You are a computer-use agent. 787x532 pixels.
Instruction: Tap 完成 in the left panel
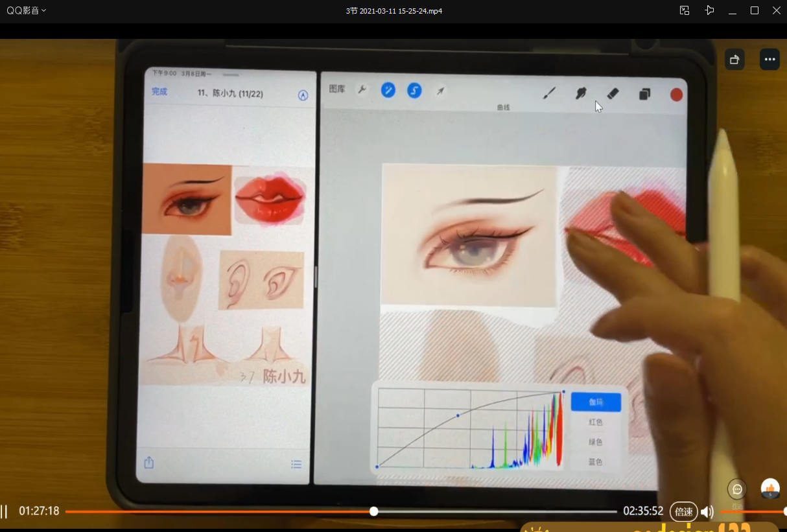coord(159,92)
